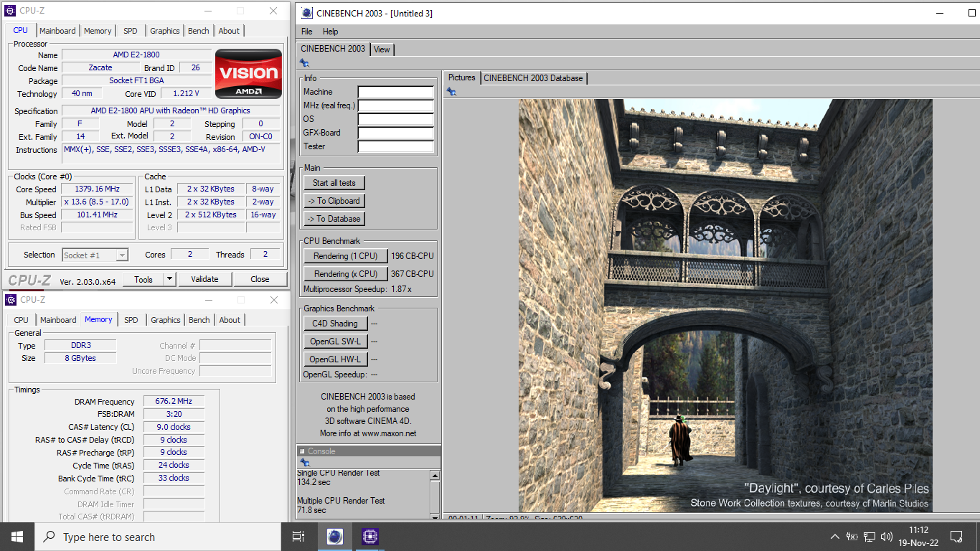Click the AMD Vision logo in CPU-Z
This screenshot has height=551, width=980.
pos(248,73)
